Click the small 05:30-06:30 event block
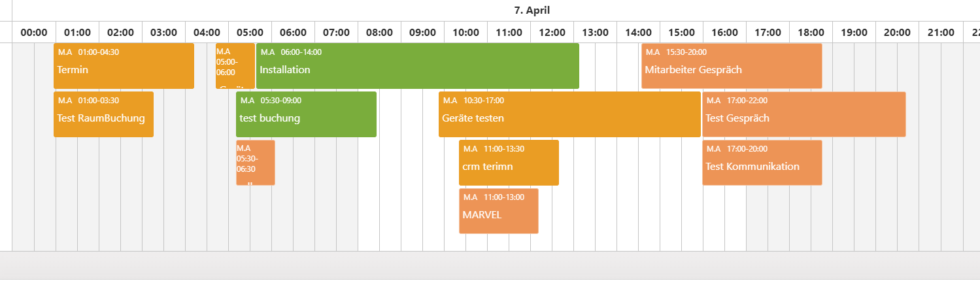The image size is (980, 281). coord(255,163)
